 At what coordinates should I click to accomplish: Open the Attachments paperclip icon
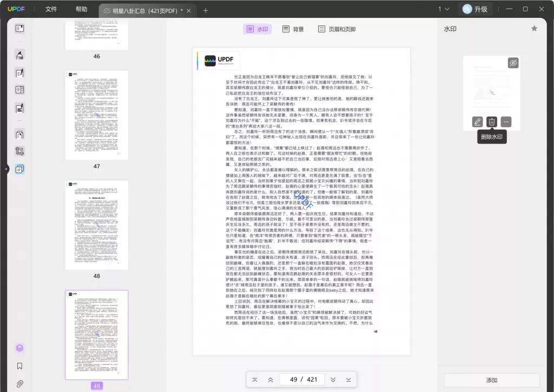pyautogui.click(x=20, y=383)
